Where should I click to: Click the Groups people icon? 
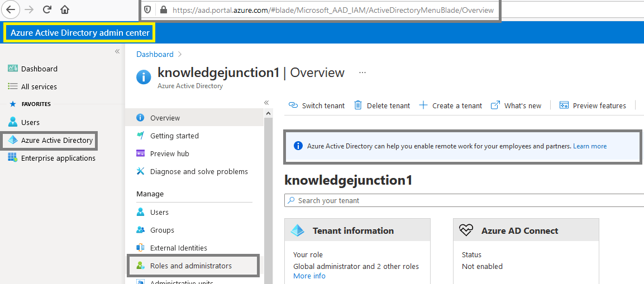tap(140, 230)
